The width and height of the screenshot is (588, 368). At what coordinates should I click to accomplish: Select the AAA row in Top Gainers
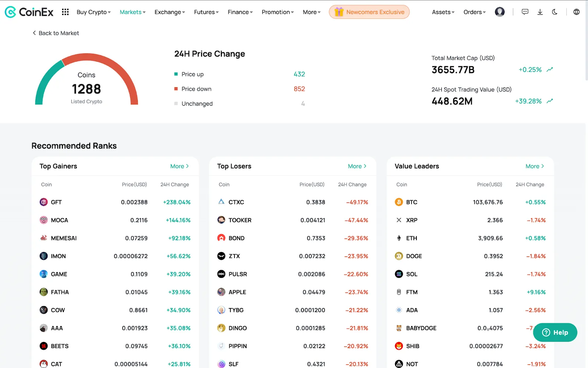(115, 328)
